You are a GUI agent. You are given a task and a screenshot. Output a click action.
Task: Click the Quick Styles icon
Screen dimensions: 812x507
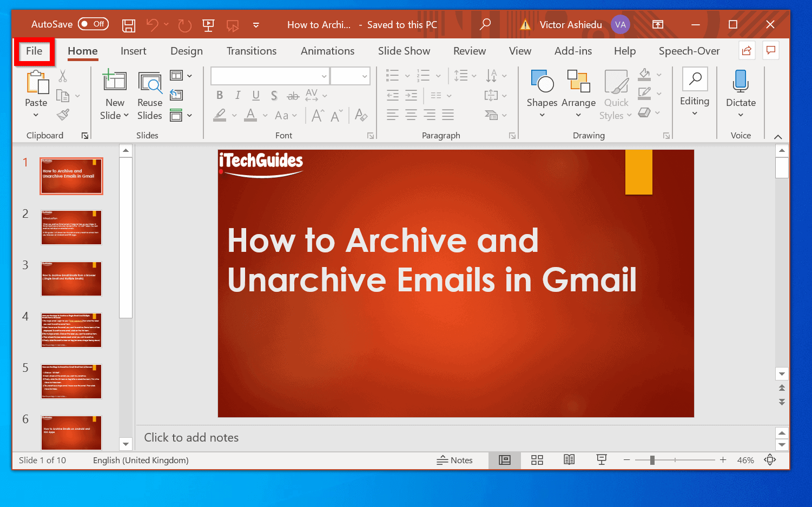[615, 86]
